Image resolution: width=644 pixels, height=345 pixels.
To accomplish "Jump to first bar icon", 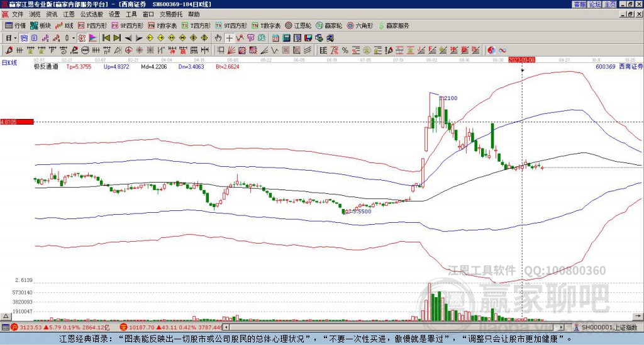I will coord(106,38).
